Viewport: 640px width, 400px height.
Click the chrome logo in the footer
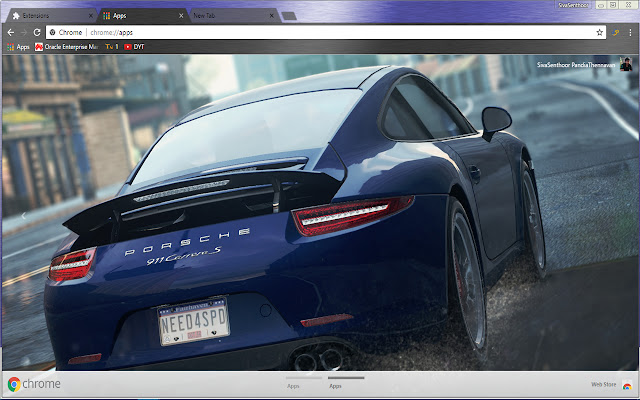tap(34, 384)
